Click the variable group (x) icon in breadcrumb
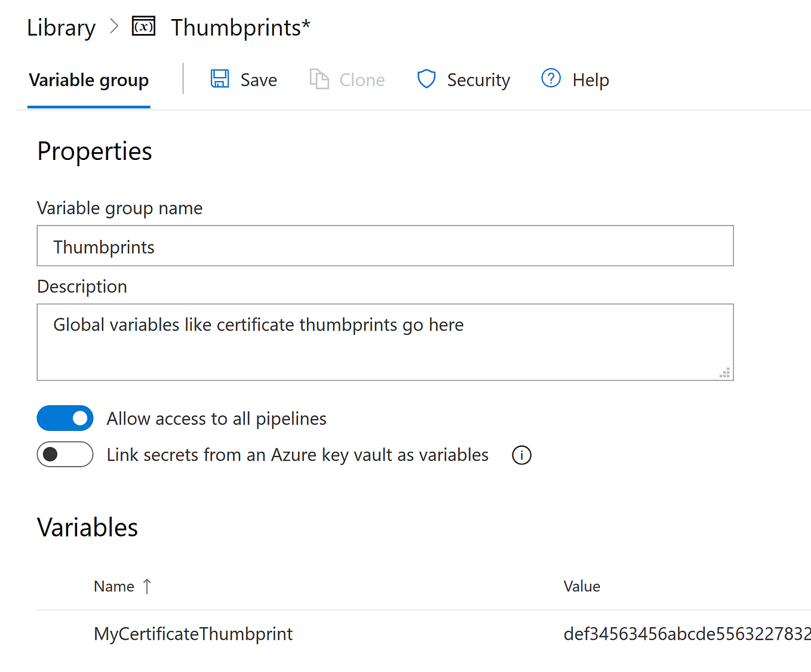This screenshot has width=811, height=672. [143, 26]
